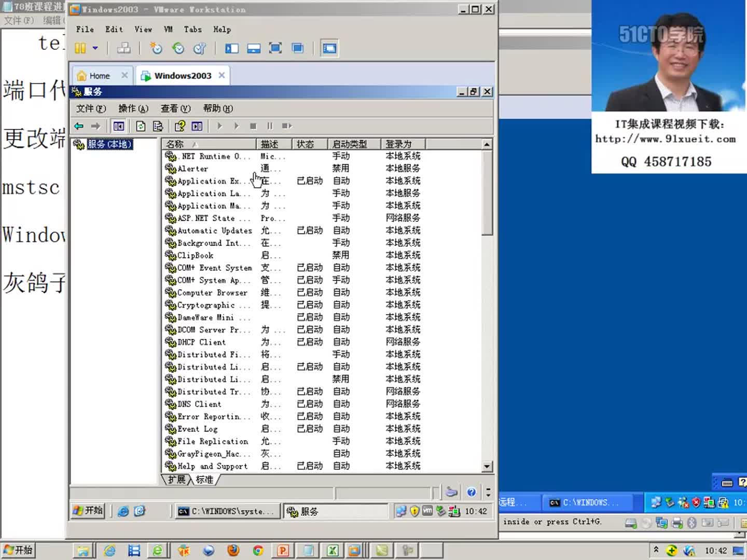
Task: Click the back arrow in Services toolbar
Action: coord(79,126)
